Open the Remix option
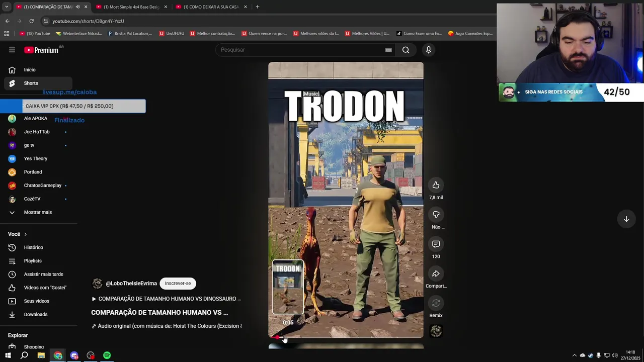644x362 pixels. [436, 303]
